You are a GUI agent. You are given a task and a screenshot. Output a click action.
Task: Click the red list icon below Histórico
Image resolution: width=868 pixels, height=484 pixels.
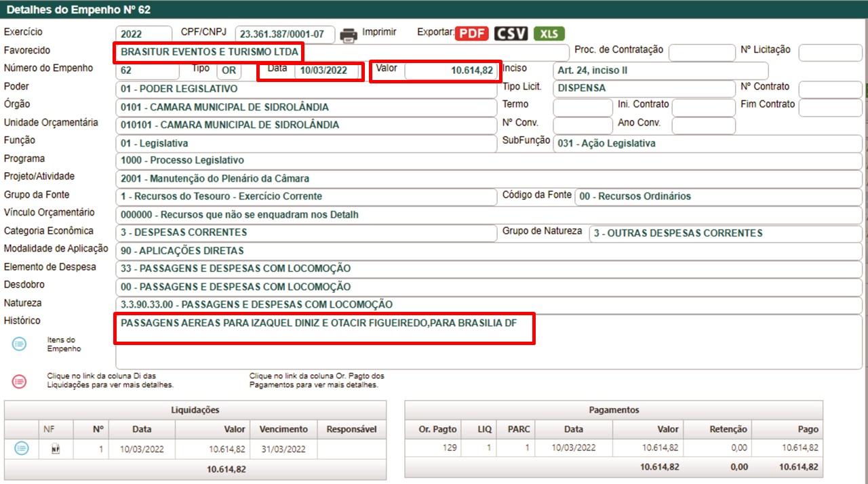pos(20,381)
